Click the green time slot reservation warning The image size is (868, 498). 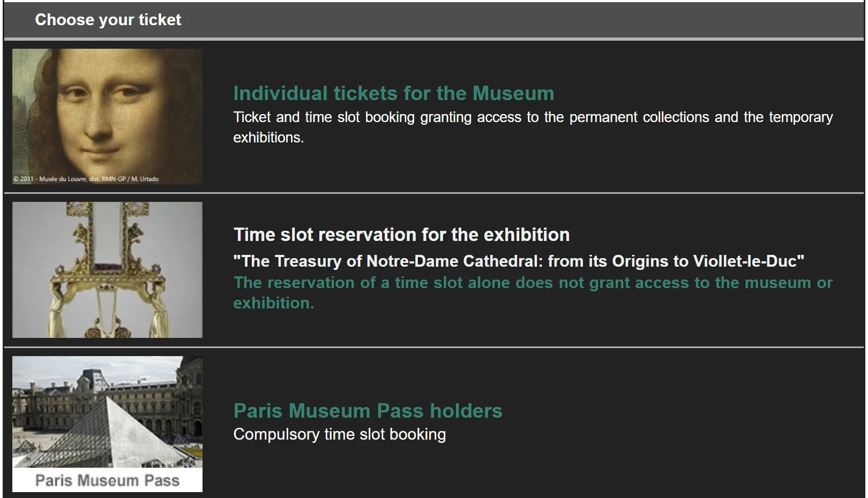point(533,292)
